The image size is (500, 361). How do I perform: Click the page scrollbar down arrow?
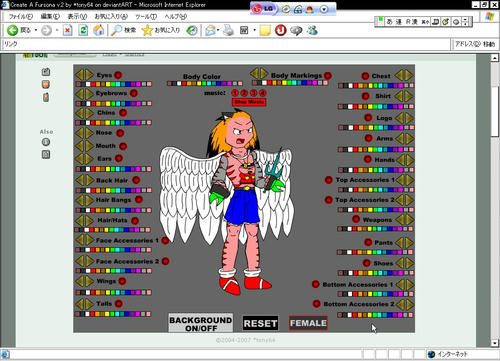coord(495,343)
